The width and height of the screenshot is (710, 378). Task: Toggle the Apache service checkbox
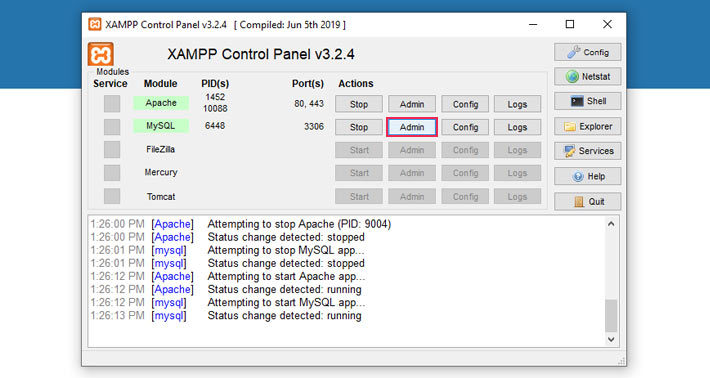pyautogui.click(x=112, y=104)
